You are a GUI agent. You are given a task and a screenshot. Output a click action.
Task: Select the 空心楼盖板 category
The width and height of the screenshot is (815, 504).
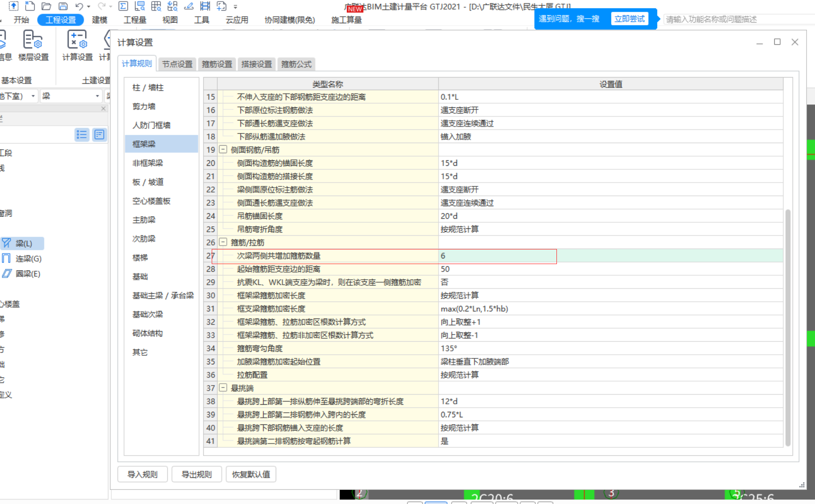pos(162,201)
